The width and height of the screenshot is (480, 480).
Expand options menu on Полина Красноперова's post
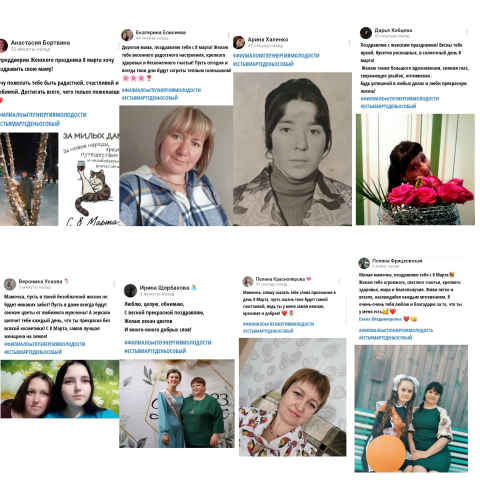coord(339,281)
